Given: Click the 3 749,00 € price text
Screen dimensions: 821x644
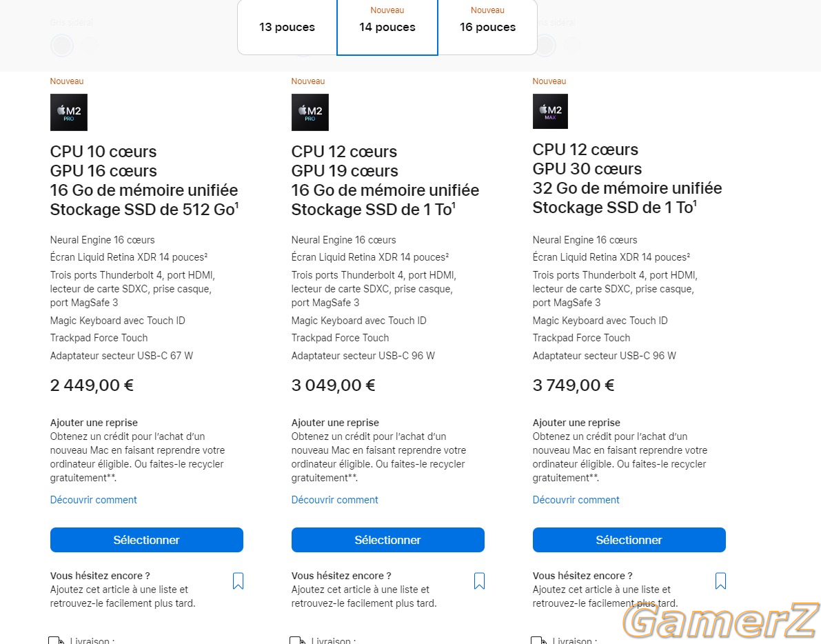Looking at the screenshot, I should (574, 385).
